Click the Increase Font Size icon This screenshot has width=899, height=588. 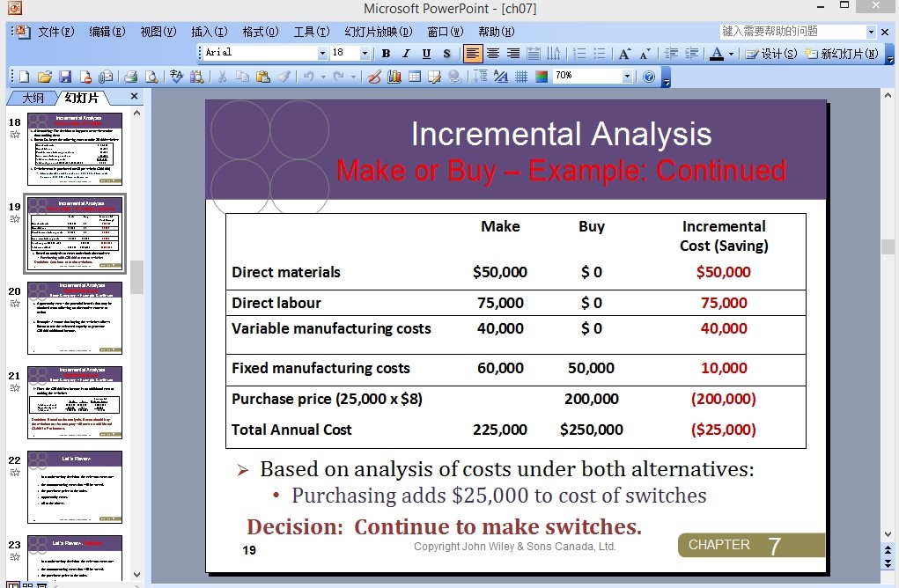pyautogui.click(x=624, y=54)
